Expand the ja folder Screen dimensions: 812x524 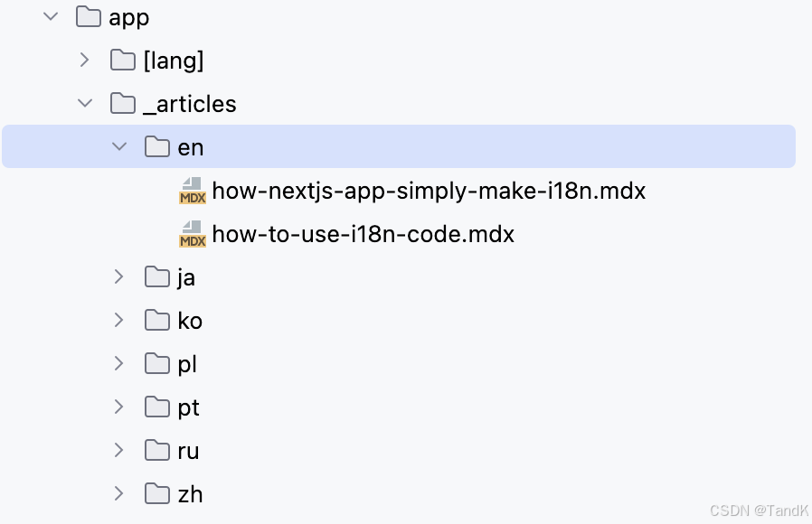pyautogui.click(x=118, y=276)
